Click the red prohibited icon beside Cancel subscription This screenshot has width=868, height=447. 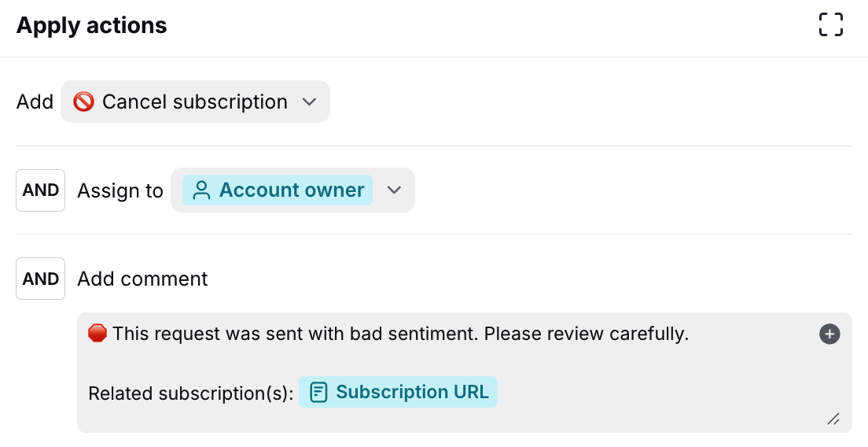[83, 102]
